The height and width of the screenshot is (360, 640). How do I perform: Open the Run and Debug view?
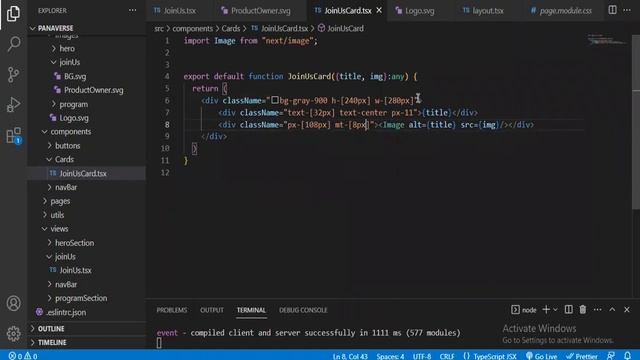(x=13, y=104)
